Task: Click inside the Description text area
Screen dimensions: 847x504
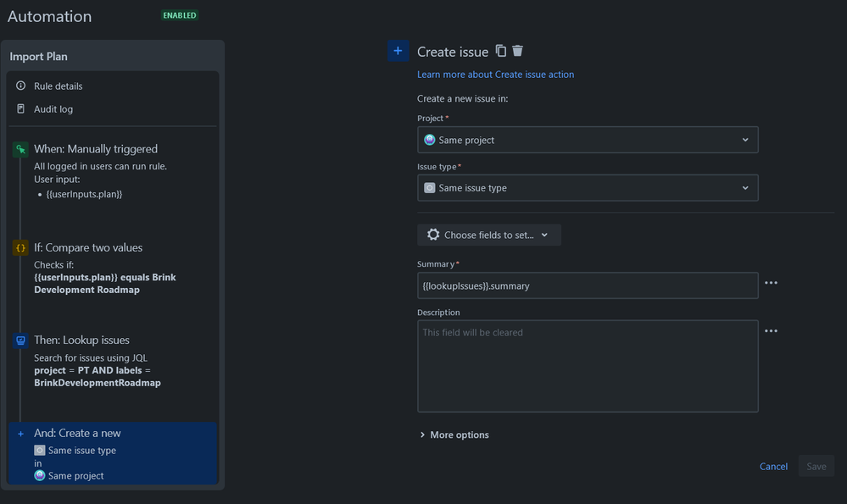Action: point(588,364)
